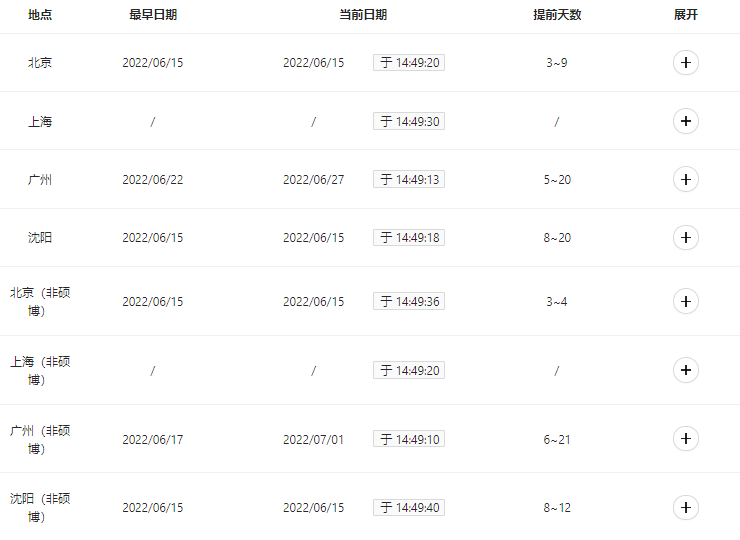Click the 于 14:49:20 timestamp for 北京
This screenshot has width=740, height=540.
point(408,63)
